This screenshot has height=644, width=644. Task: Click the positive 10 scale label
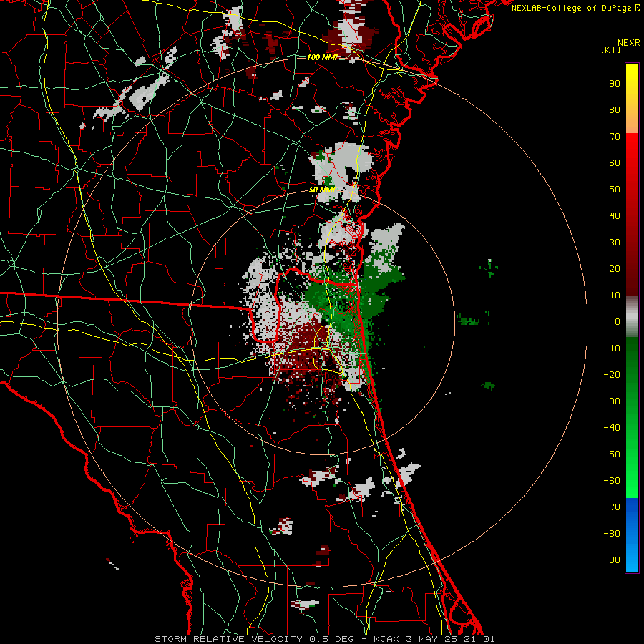[x=615, y=296]
